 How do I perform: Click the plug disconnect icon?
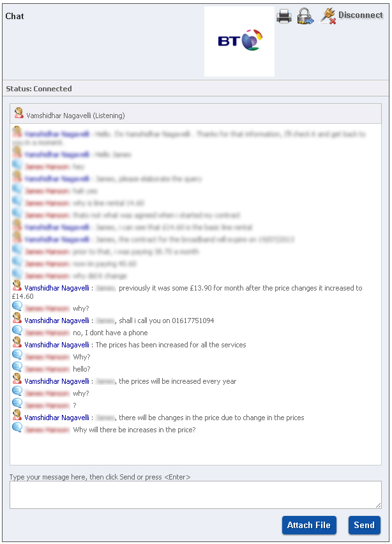pos(328,16)
